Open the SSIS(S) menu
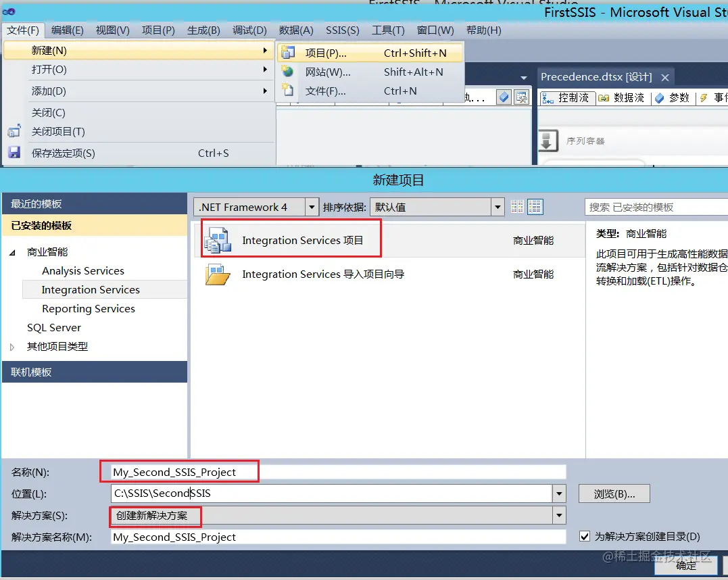 click(342, 30)
